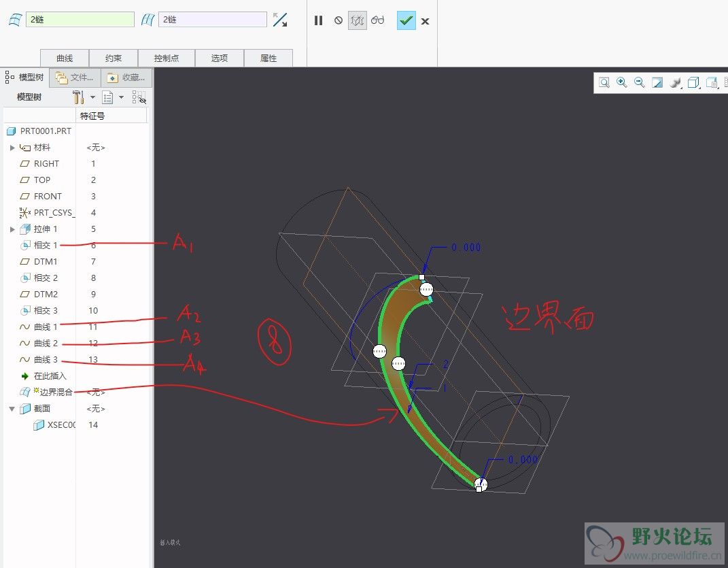Click the tree filter visibility icon

(x=139, y=97)
